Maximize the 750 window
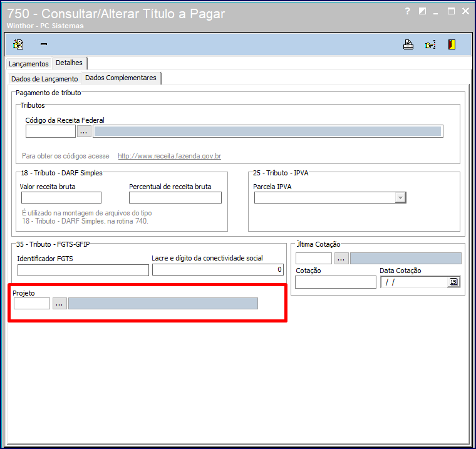The image size is (476, 449). click(x=451, y=11)
